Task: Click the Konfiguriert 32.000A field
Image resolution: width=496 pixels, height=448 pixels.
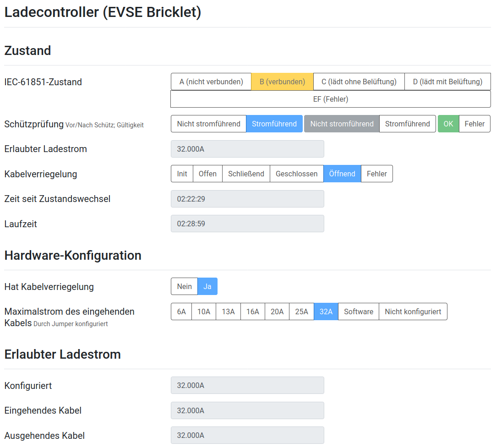Action: click(x=247, y=385)
